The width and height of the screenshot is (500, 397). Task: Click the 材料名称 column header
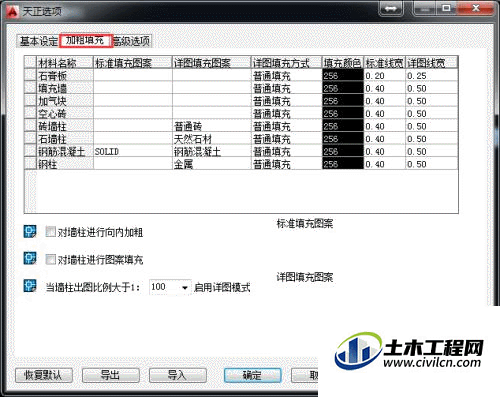(x=65, y=63)
